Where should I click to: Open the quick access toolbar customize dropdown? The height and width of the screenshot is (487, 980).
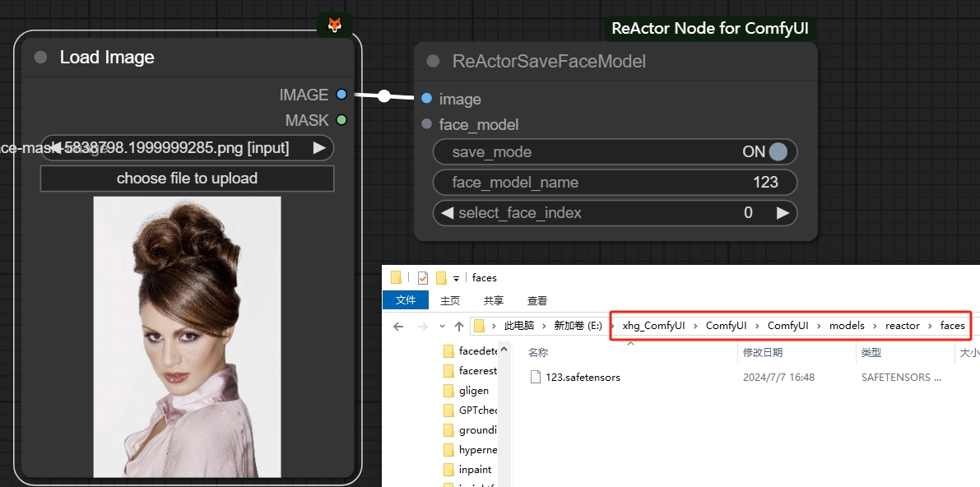[457, 278]
